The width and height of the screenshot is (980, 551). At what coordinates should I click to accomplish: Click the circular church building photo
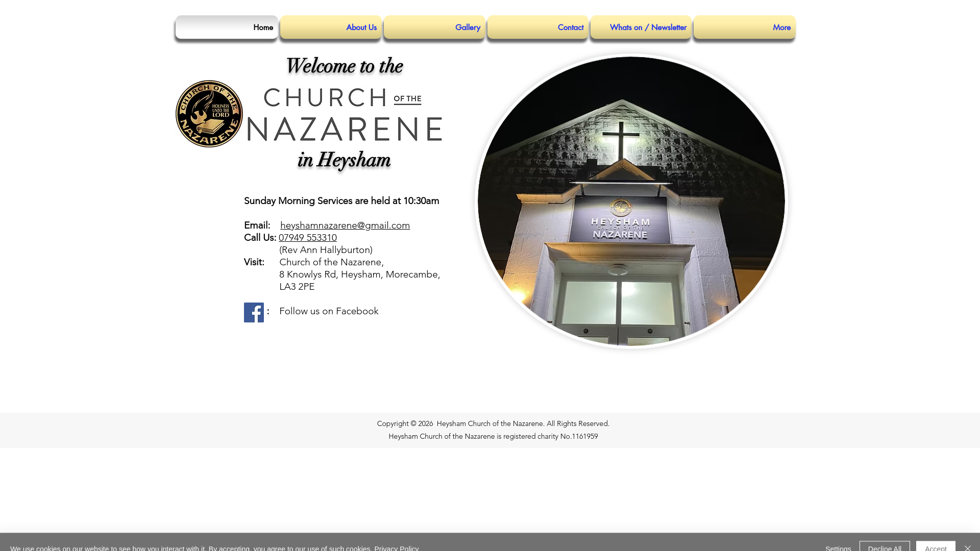click(x=631, y=201)
